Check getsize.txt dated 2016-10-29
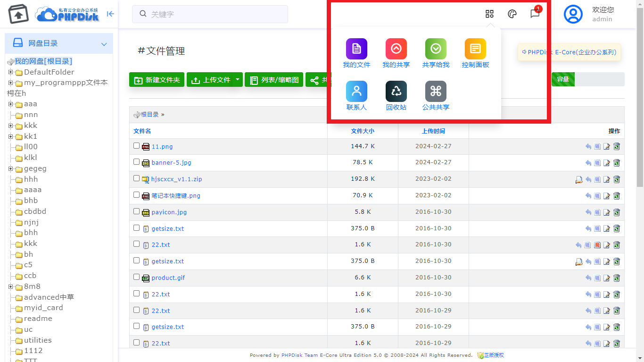Screen dimensions: 644x362 137,326
